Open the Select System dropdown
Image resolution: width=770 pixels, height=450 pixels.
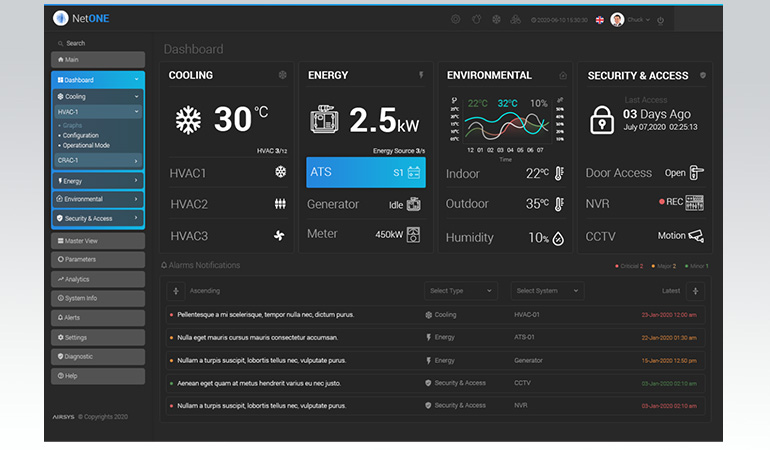pyautogui.click(x=547, y=291)
